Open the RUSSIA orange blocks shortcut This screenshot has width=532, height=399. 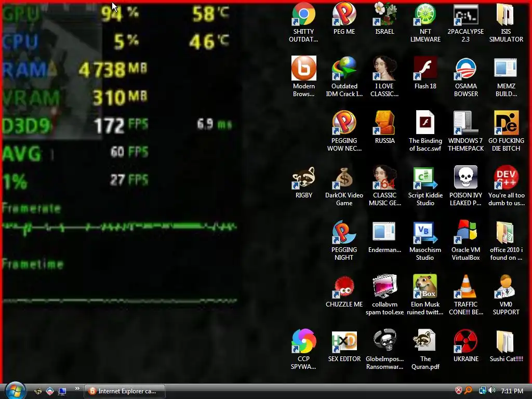tap(384, 123)
